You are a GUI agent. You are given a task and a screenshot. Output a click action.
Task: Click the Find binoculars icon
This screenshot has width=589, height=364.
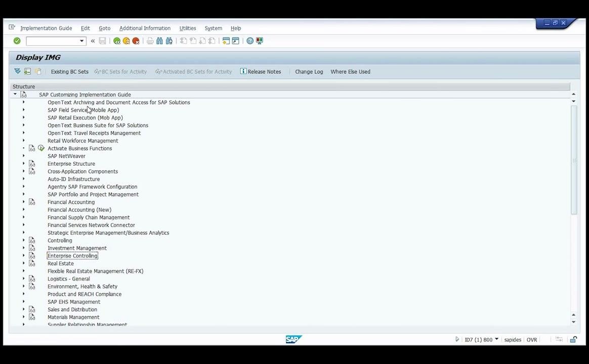(x=159, y=41)
